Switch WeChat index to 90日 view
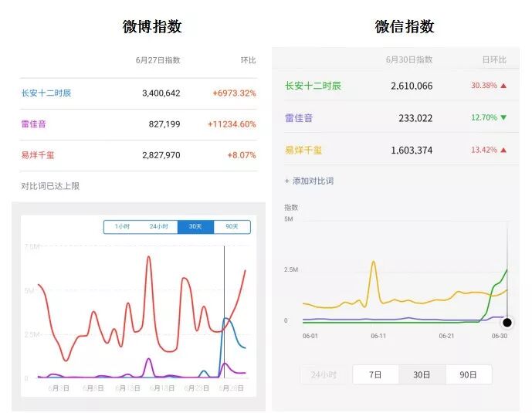This screenshot has height=413, width=532. point(468,374)
